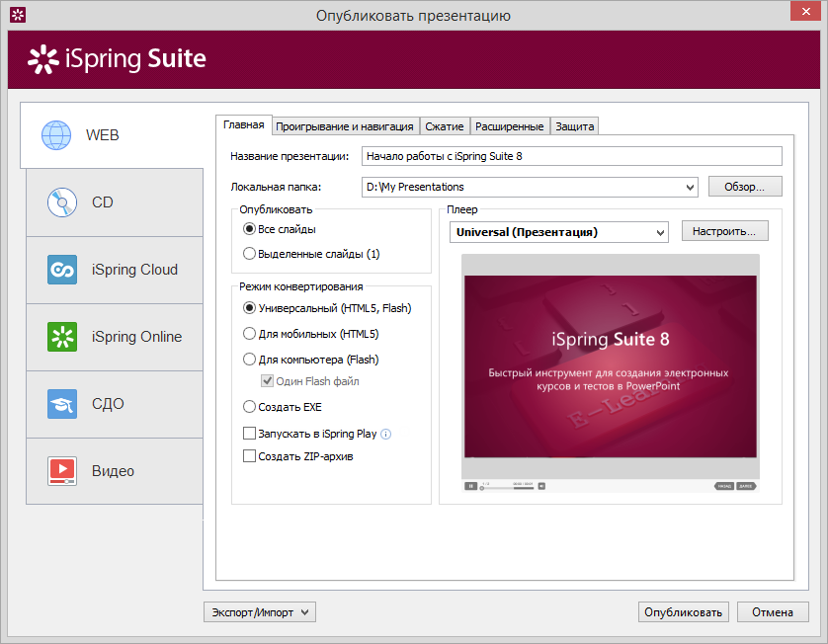This screenshot has width=828, height=644.
Task: Choose Универсальный (HTML5, Flash) mode
Action: [x=249, y=308]
